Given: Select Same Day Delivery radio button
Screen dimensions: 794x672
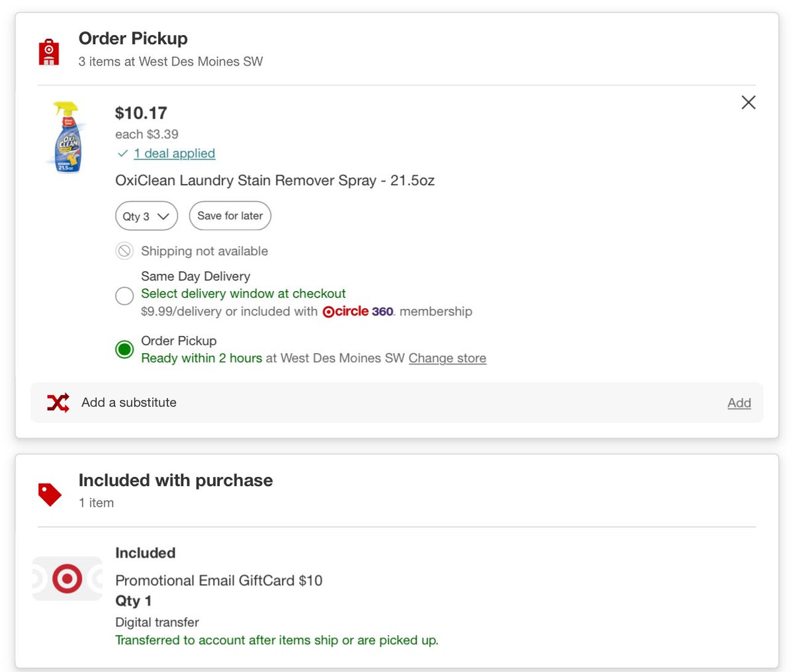Looking at the screenshot, I should click(x=124, y=295).
